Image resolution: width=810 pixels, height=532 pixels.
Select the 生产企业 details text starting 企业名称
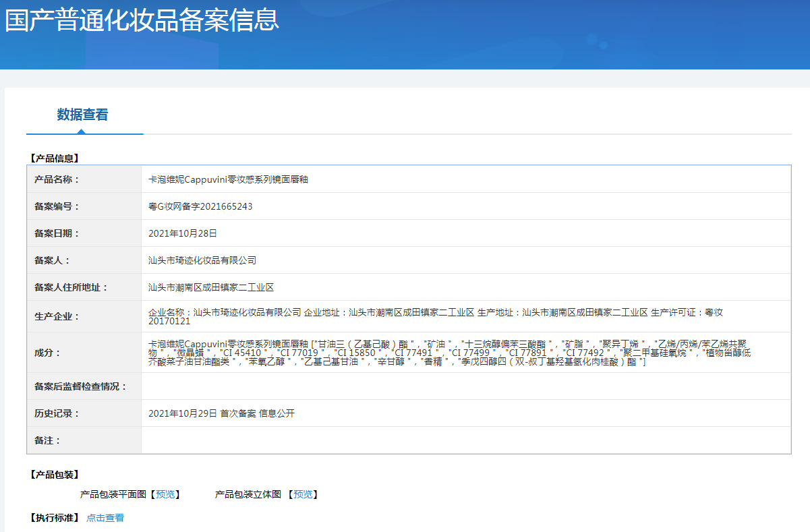coord(436,317)
